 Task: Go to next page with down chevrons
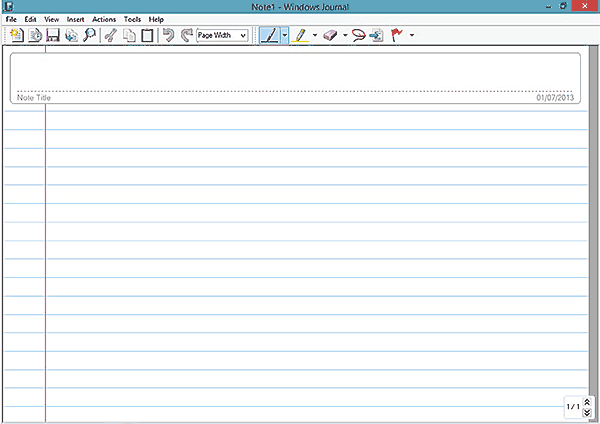coord(588,412)
